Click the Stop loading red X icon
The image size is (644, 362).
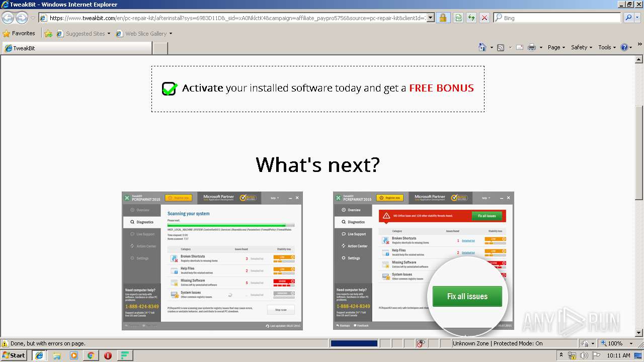pos(484,18)
